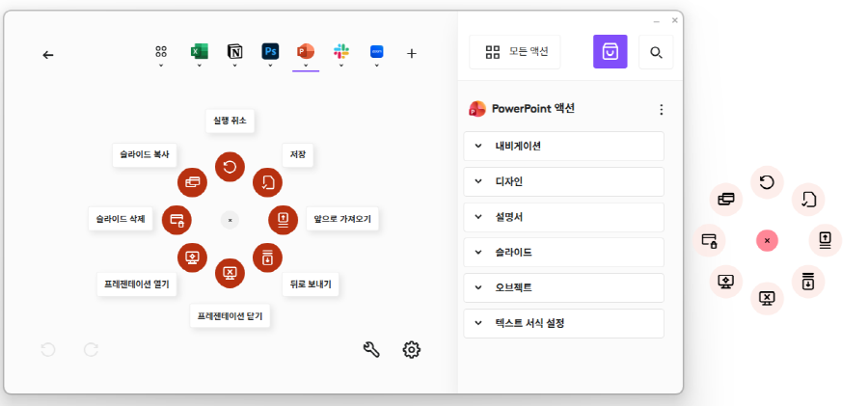Add a new app with the plus button
Screen dimensions: 868x406
pyautogui.click(x=412, y=54)
